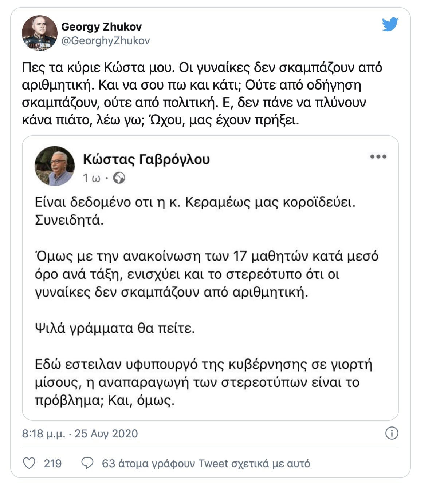
Task: Open the three-dot menu on quoted post
Action: (x=378, y=156)
